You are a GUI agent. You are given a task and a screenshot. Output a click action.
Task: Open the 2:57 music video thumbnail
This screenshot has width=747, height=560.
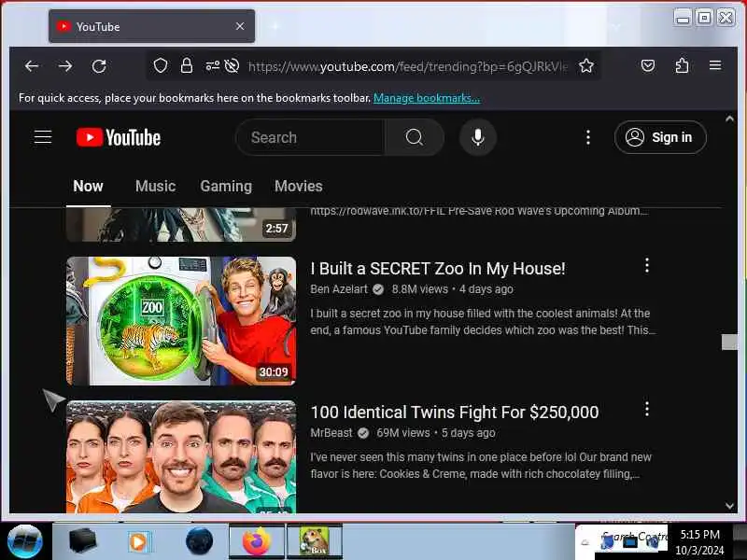181,225
